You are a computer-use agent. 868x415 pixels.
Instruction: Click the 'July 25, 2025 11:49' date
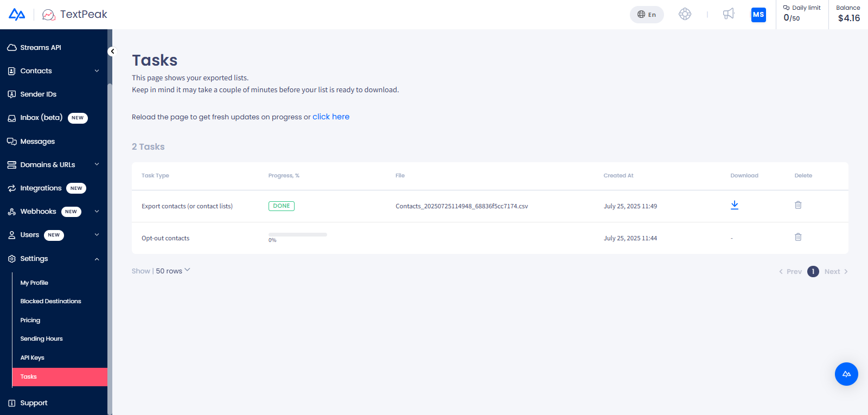(x=630, y=206)
